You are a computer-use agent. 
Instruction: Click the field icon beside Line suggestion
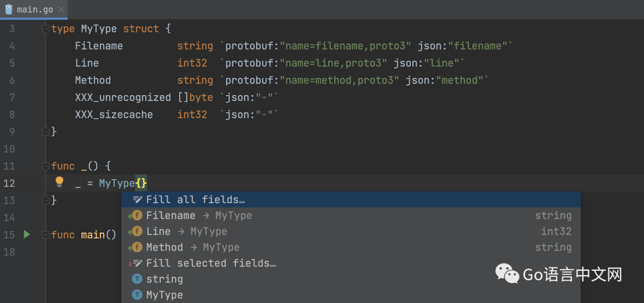pos(137,231)
